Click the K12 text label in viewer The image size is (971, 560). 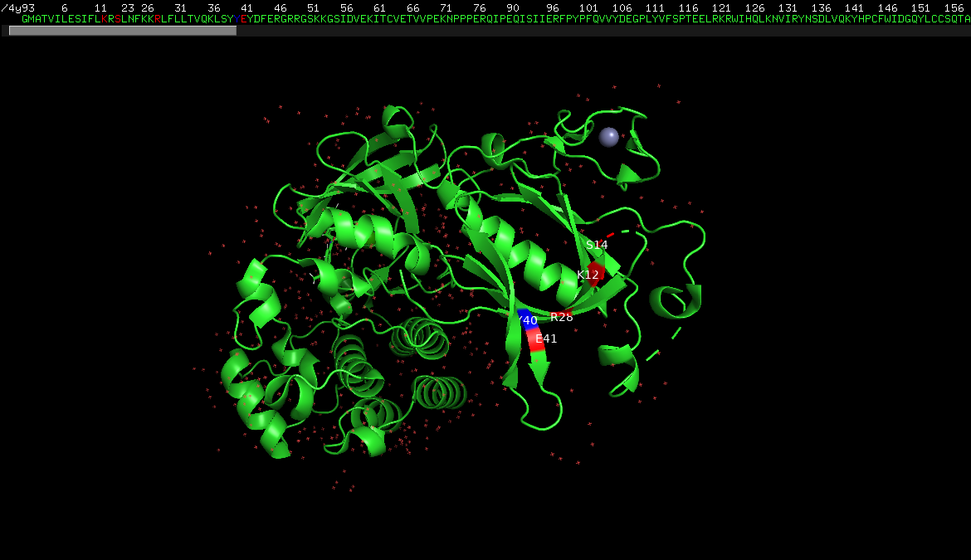click(588, 275)
